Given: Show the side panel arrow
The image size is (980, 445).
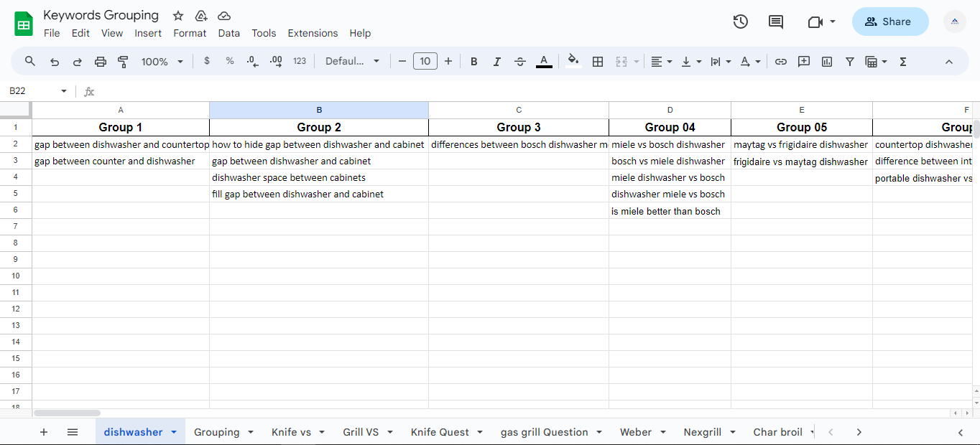Looking at the screenshot, I should (961, 432).
